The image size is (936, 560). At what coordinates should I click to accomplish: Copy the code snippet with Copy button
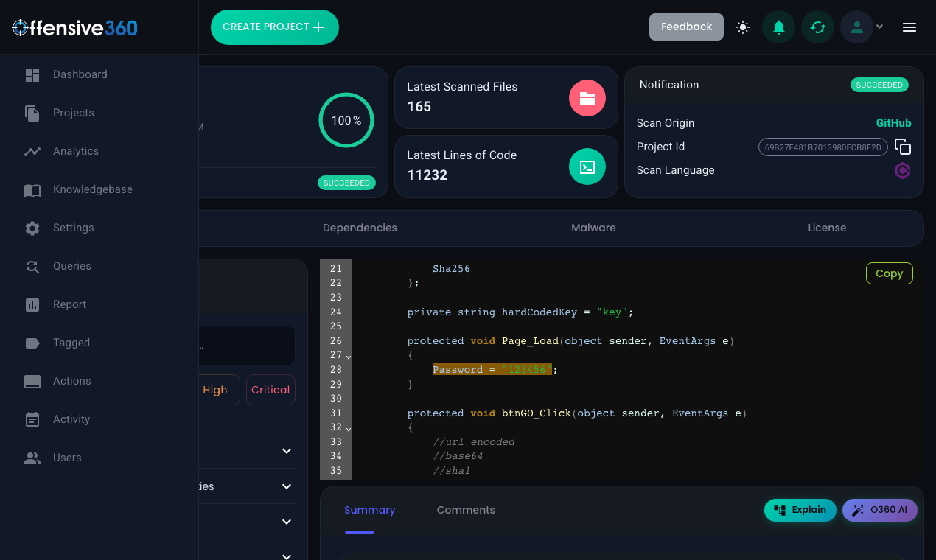click(x=890, y=273)
